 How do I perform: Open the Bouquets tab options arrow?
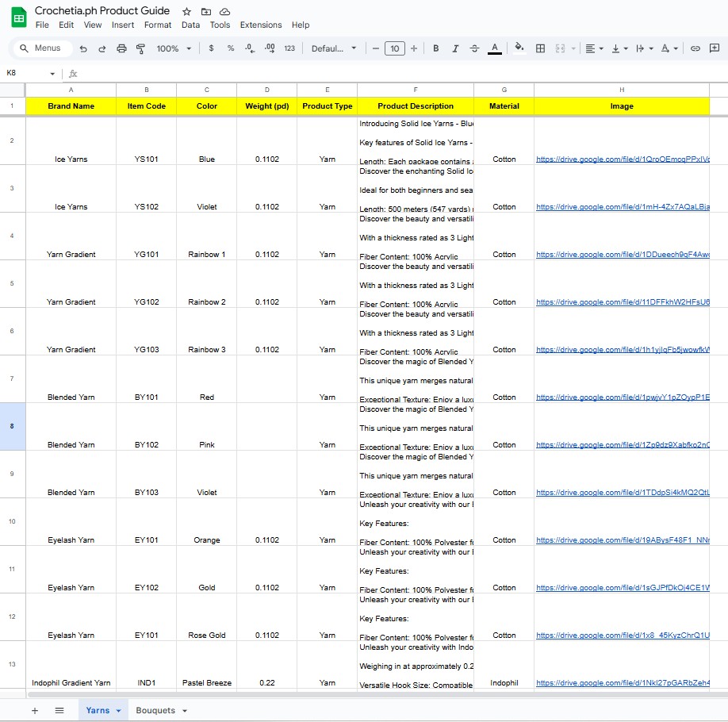[x=185, y=711]
